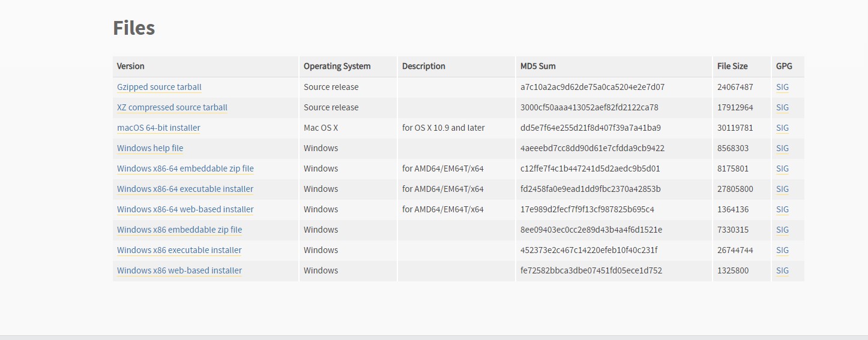Click file size 26744744

[735, 250]
